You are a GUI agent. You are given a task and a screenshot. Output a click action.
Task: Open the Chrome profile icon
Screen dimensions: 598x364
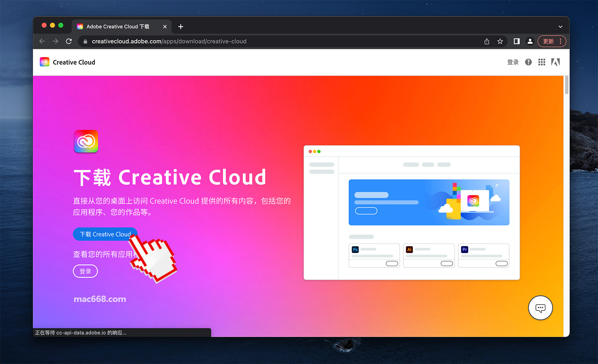click(530, 41)
